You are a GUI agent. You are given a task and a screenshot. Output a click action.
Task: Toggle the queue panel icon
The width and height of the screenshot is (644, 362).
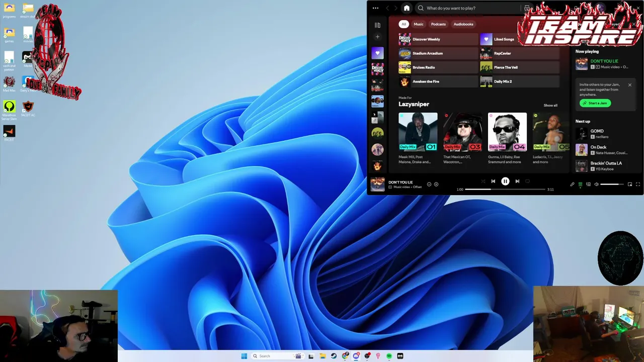pyautogui.click(x=580, y=185)
